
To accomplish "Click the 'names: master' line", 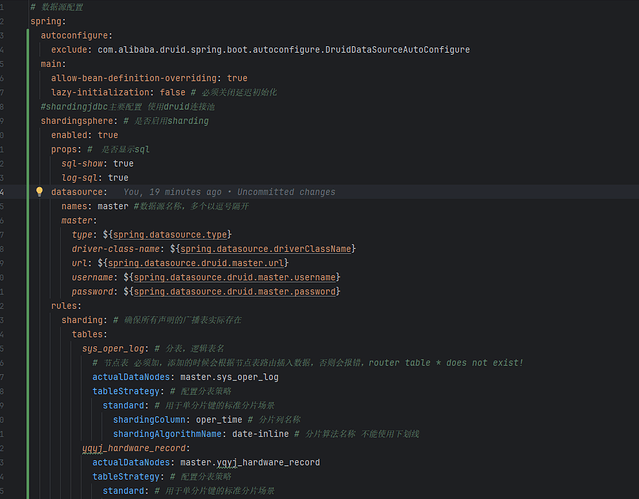I will tap(95, 206).
